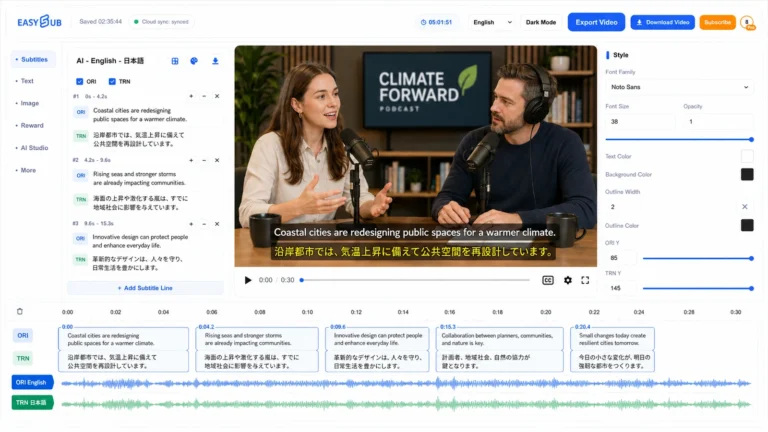This screenshot has width=768, height=432.
Task: Click the minus icon on subtitle #2
Action: point(204,160)
